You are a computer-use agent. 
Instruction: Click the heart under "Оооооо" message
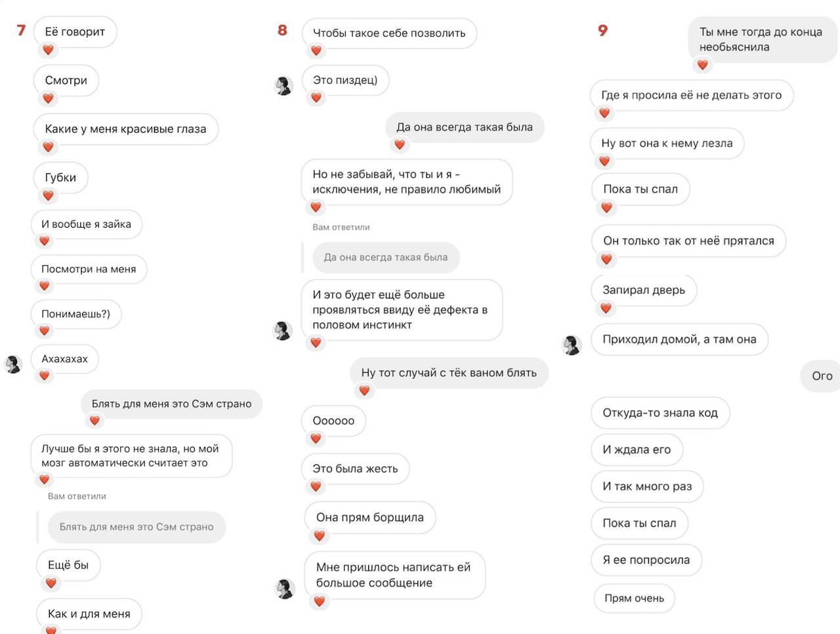click(x=316, y=438)
